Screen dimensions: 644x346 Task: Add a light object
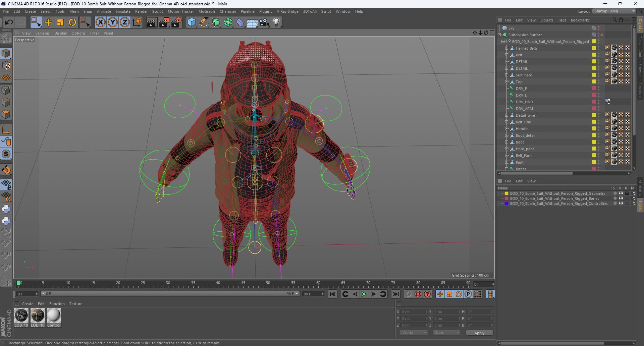coord(276,22)
